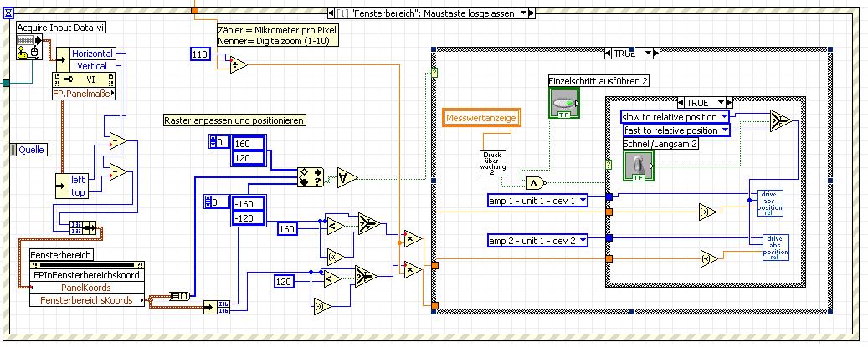868x347 pixels.
Task: Click the Fensterbereich invoke node label
Action: click(61, 255)
